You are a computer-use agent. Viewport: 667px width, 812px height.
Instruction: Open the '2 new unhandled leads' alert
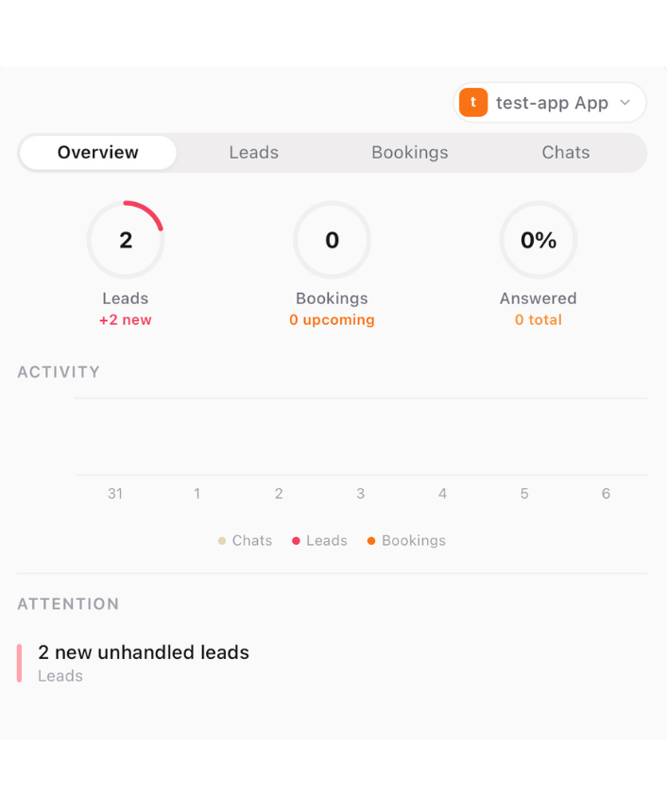click(144, 652)
